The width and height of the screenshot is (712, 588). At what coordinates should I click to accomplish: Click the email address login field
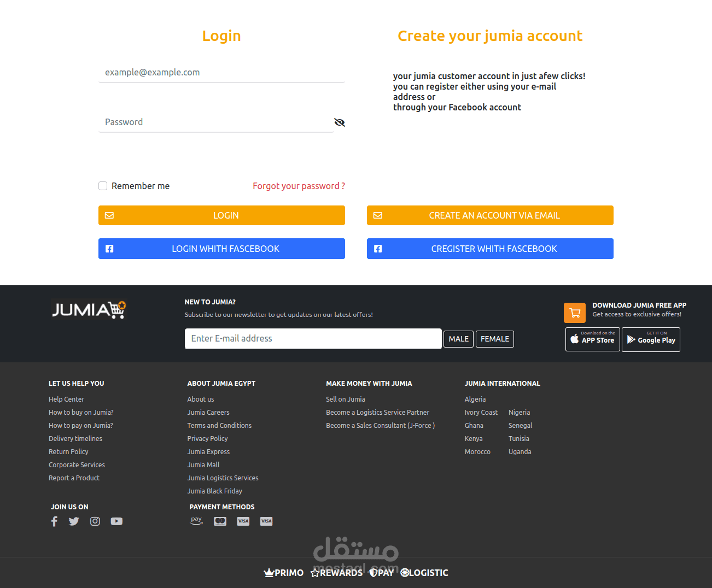(x=221, y=72)
